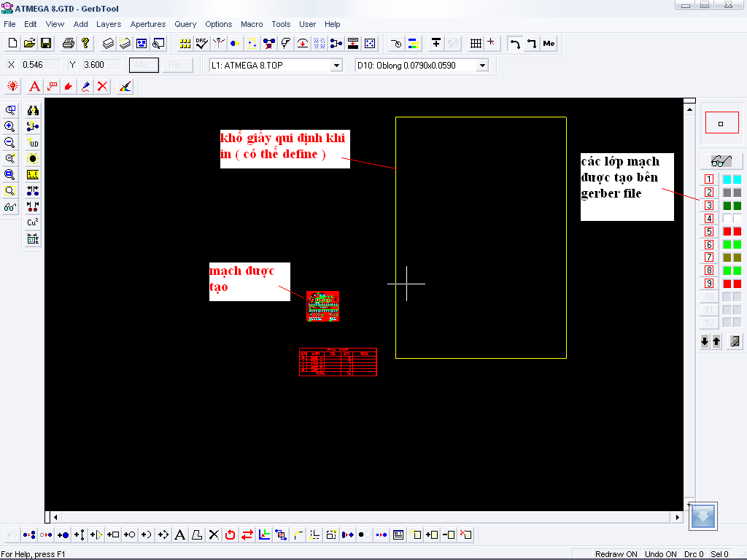Run the DRC check icon
Screen dimensions: 747x560
[201, 43]
